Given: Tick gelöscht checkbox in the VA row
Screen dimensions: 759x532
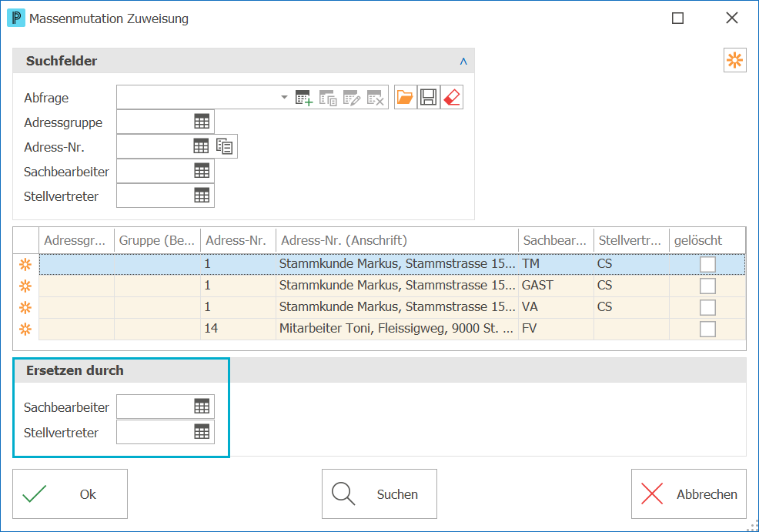Looking at the screenshot, I should (x=707, y=307).
